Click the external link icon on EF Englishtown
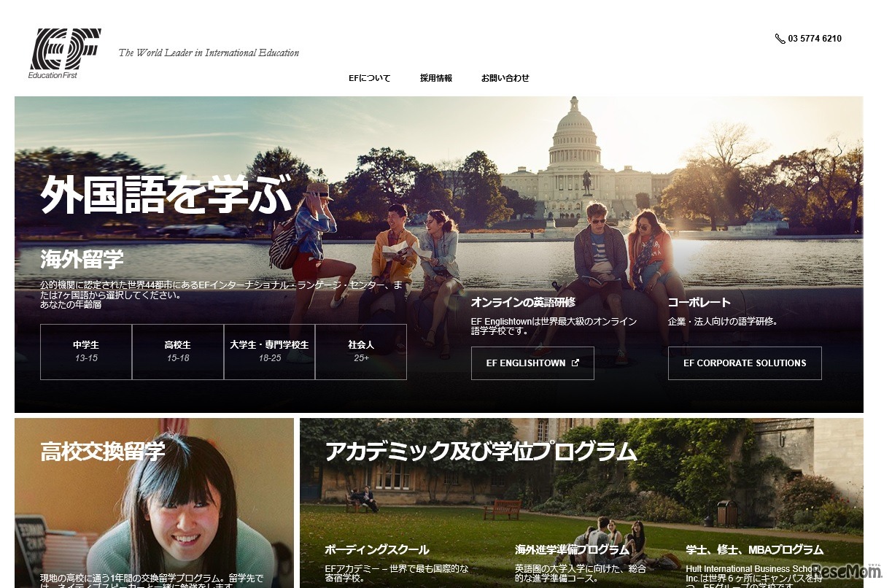This screenshot has width=892, height=588. click(x=575, y=363)
